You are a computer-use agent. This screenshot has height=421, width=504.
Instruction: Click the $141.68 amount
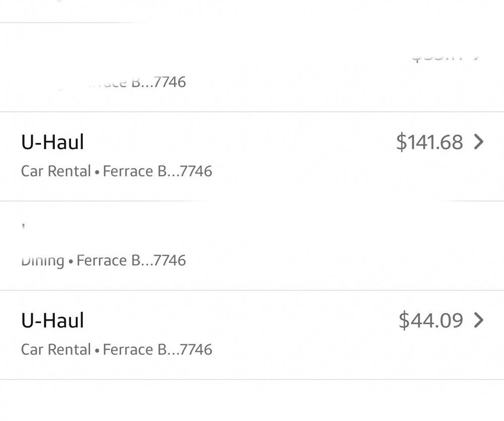point(429,142)
